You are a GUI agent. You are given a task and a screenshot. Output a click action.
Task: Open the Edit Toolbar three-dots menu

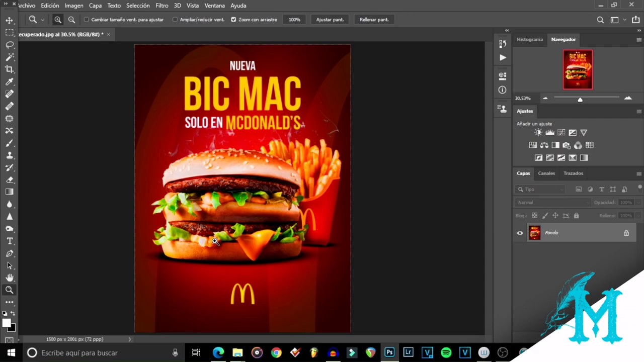coord(10,302)
